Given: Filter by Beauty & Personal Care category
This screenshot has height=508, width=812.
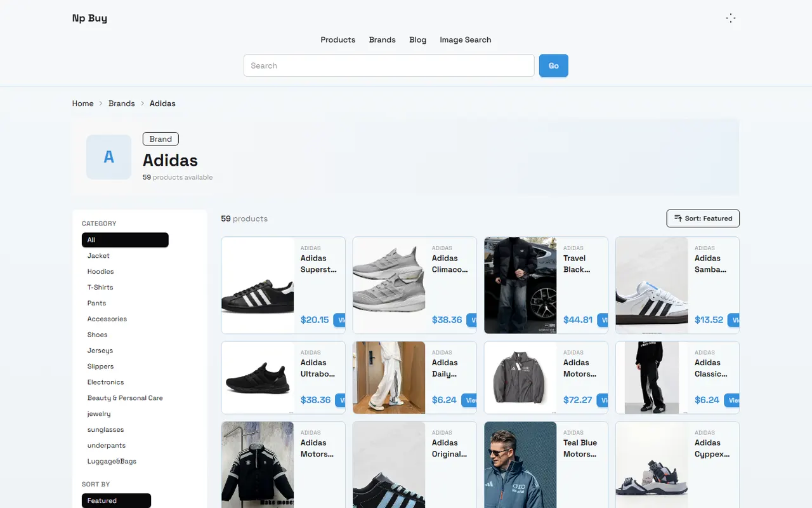Looking at the screenshot, I should pyautogui.click(x=125, y=398).
